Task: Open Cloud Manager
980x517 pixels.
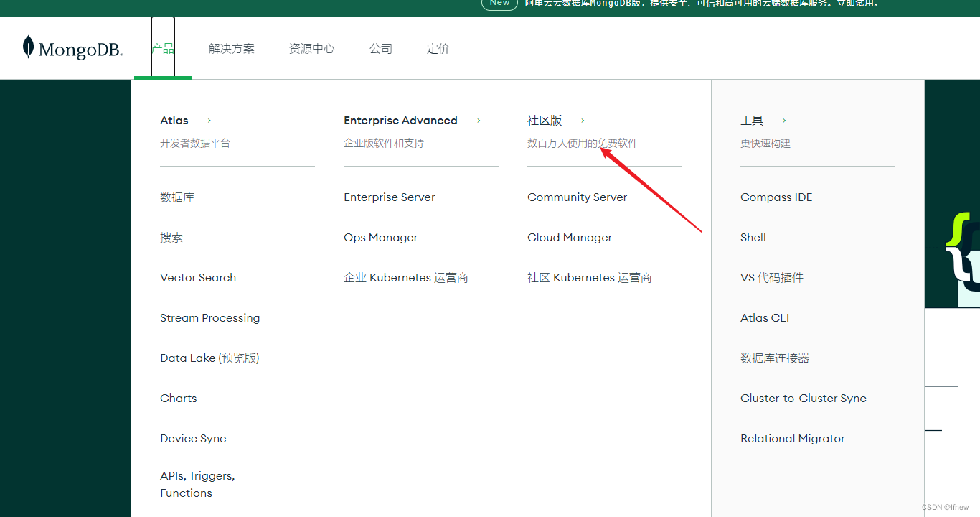Action: coord(570,238)
